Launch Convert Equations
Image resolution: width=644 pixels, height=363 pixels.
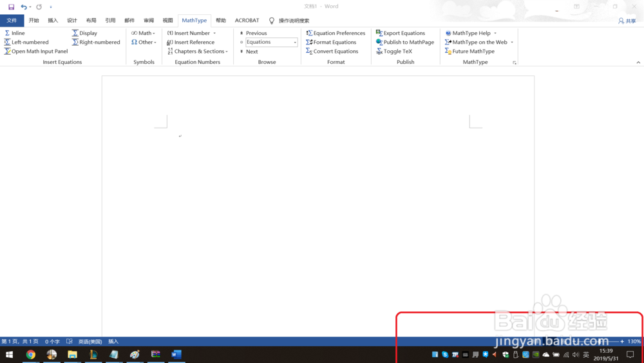[x=332, y=52]
